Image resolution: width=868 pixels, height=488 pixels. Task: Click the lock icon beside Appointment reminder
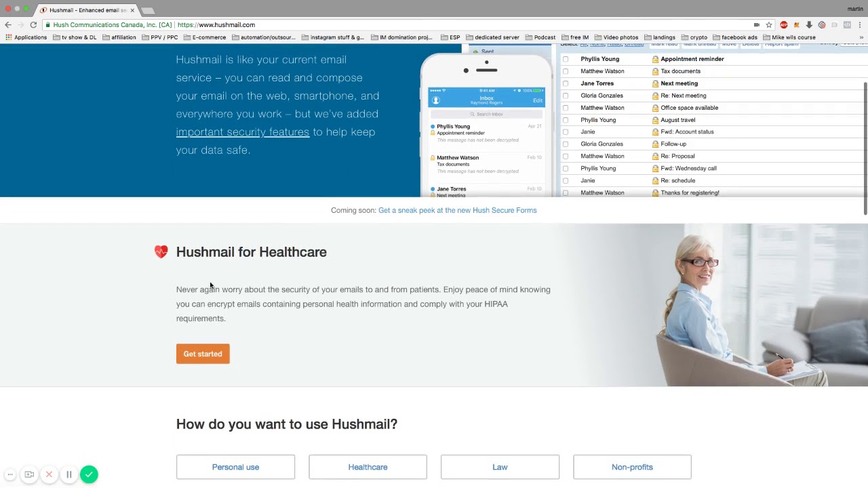tap(655, 59)
